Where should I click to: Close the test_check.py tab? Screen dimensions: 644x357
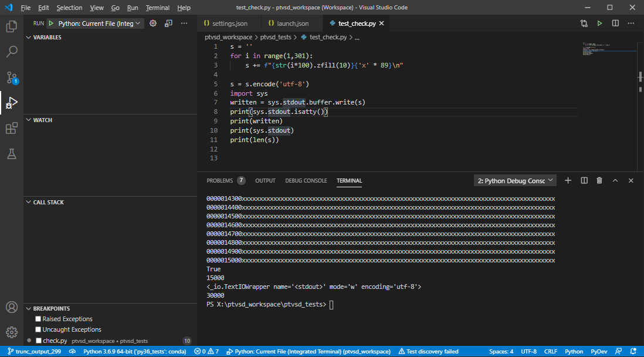click(381, 23)
